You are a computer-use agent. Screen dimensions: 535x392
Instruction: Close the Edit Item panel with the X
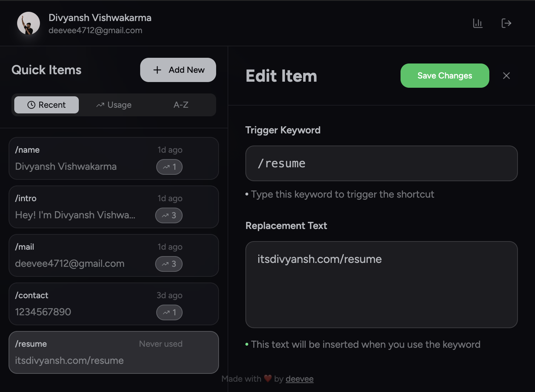point(506,76)
